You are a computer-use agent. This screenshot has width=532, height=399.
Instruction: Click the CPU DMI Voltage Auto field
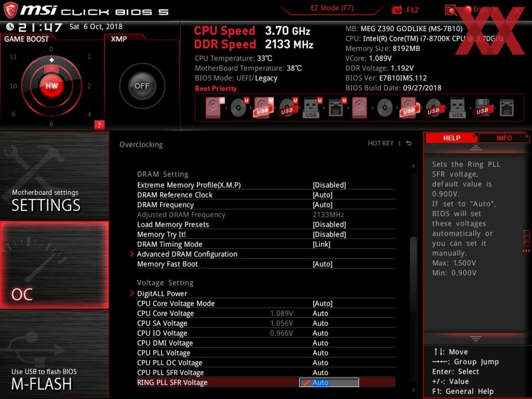click(x=320, y=343)
